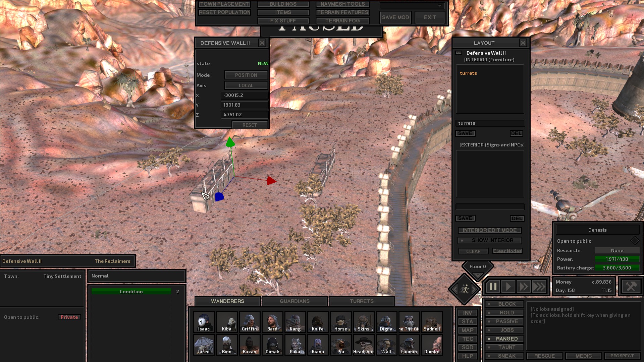
Task: Select Horse's portrait
Action: pos(340,322)
